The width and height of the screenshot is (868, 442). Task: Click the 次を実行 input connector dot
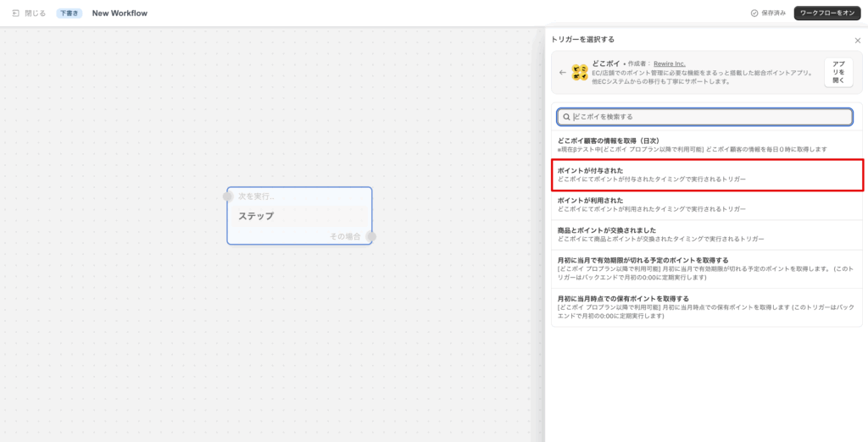point(227,196)
